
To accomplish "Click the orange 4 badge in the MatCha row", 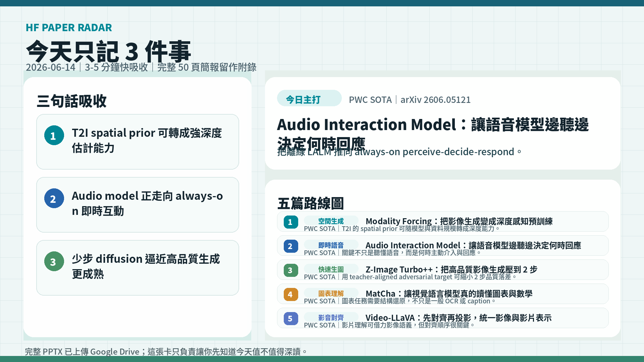I will click(291, 294).
